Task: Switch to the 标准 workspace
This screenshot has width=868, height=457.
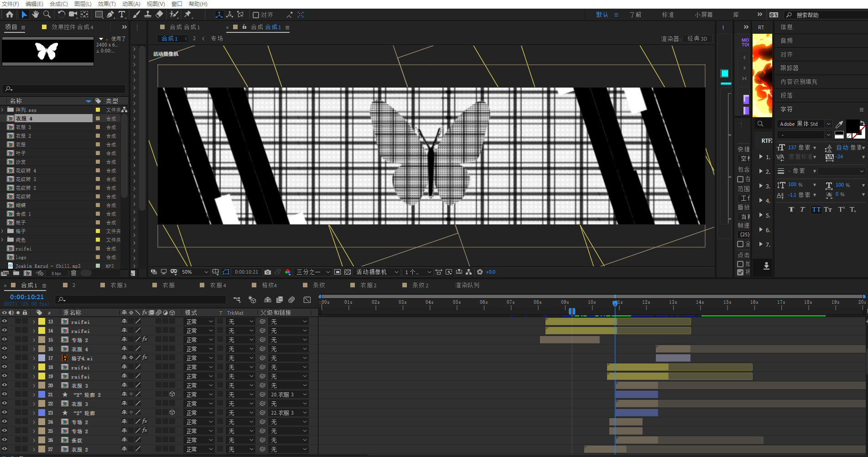Action: tap(668, 15)
